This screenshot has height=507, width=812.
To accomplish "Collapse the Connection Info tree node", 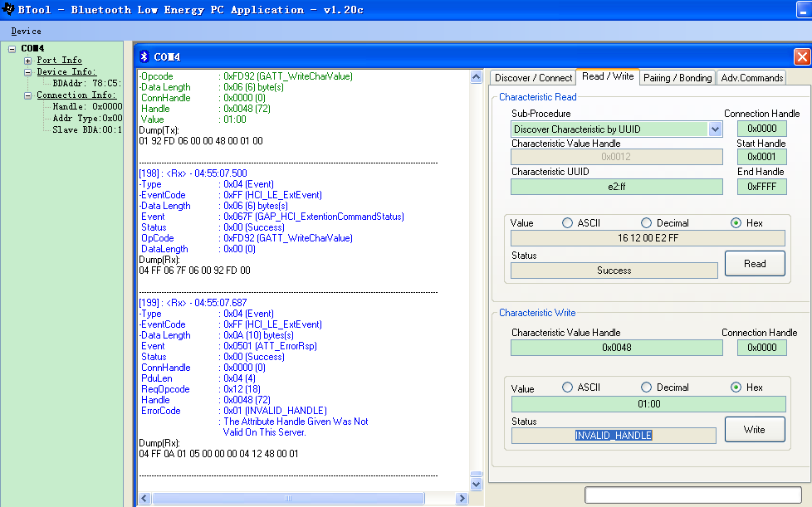I will tap(28, 95).
